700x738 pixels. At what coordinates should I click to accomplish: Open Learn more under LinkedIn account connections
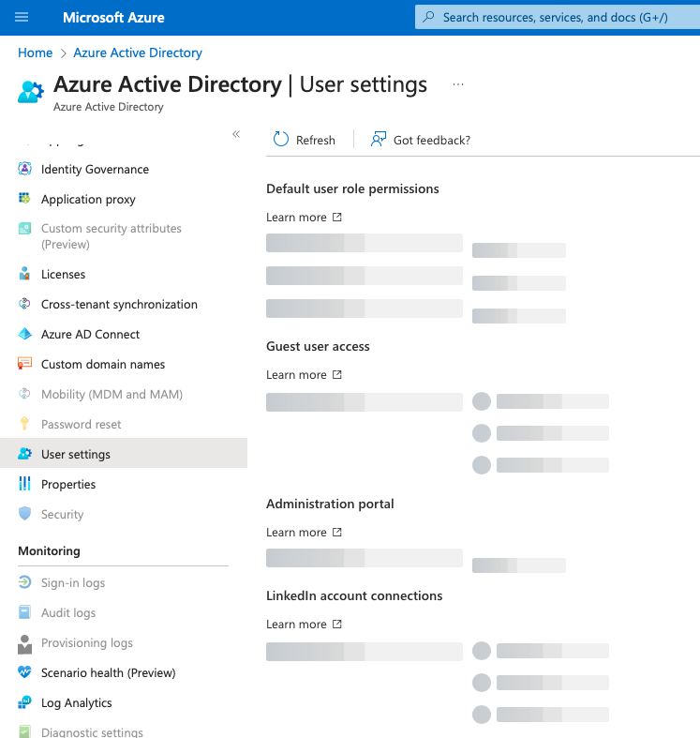click(x=304, y=624)
